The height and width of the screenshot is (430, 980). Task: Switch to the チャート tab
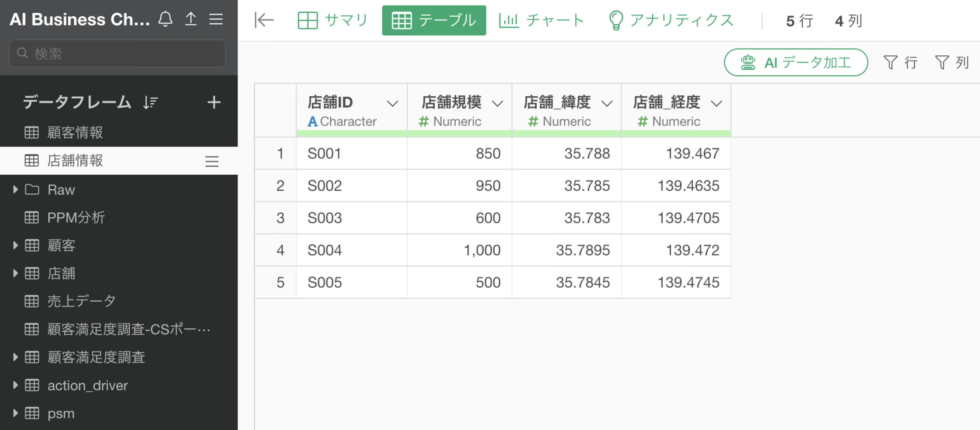[541, 20]
